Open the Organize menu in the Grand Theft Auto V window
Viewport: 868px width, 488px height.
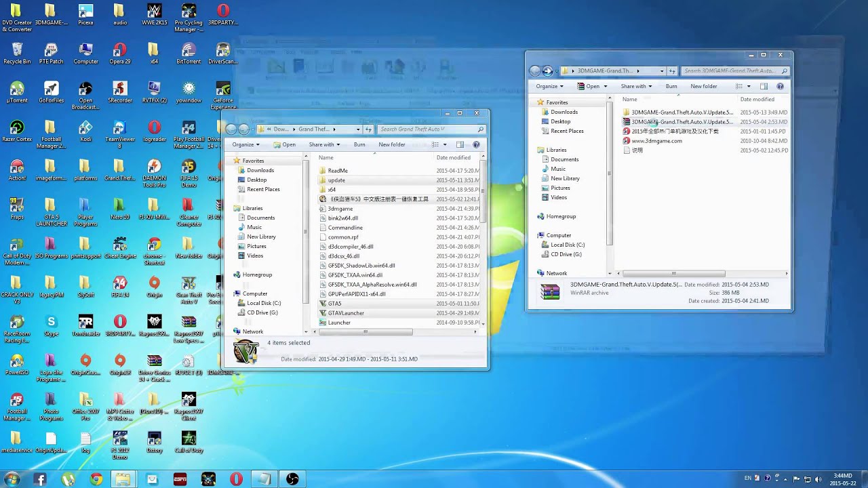pyautogui.click(x=245, y=144)
